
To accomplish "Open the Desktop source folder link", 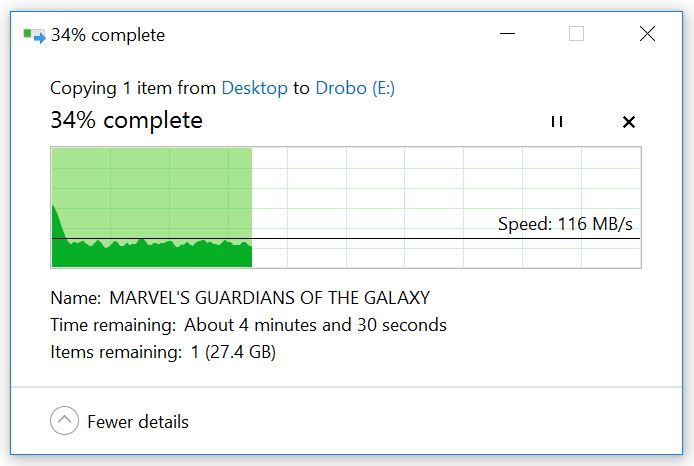I will tap(254, 88).
